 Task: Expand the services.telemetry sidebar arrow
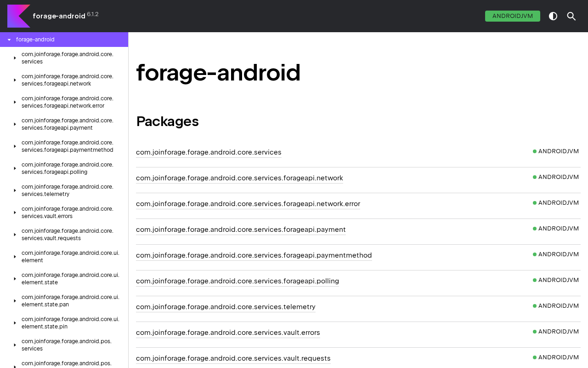click(15, 190)
